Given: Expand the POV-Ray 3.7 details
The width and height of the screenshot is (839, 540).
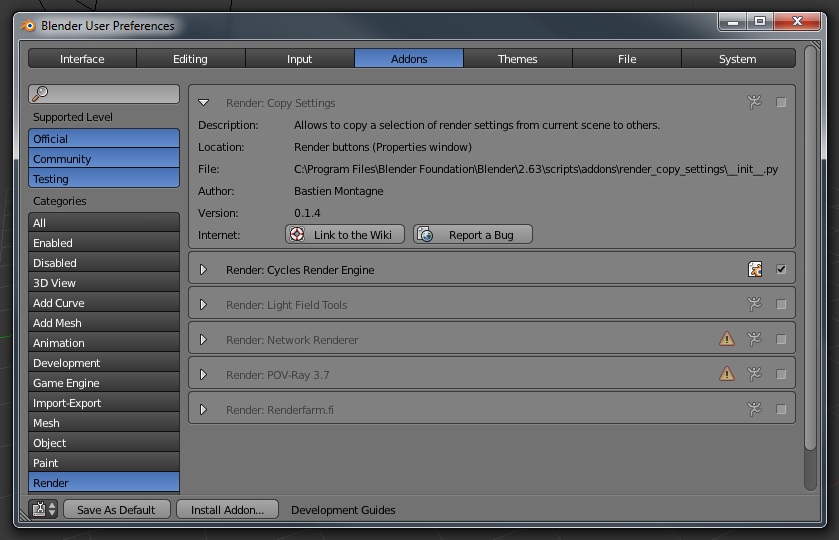Looking at the screenshot, I should point(203,375).
